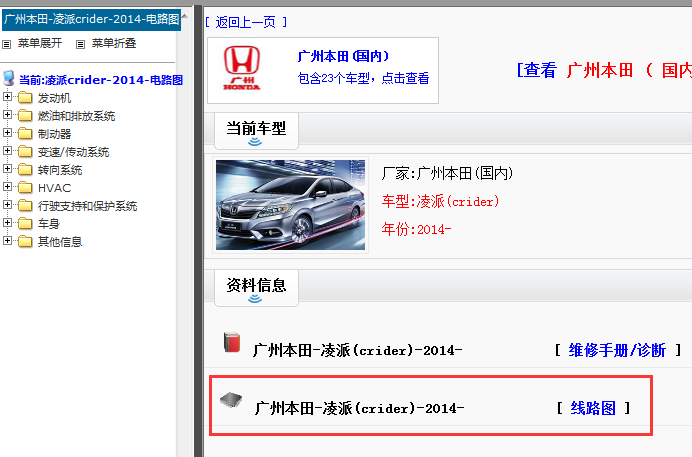The height and width of the screenshot is (457, 692).
Task: Expand the 燃油和排放系统 tree node
Action: tap(7, 114)
